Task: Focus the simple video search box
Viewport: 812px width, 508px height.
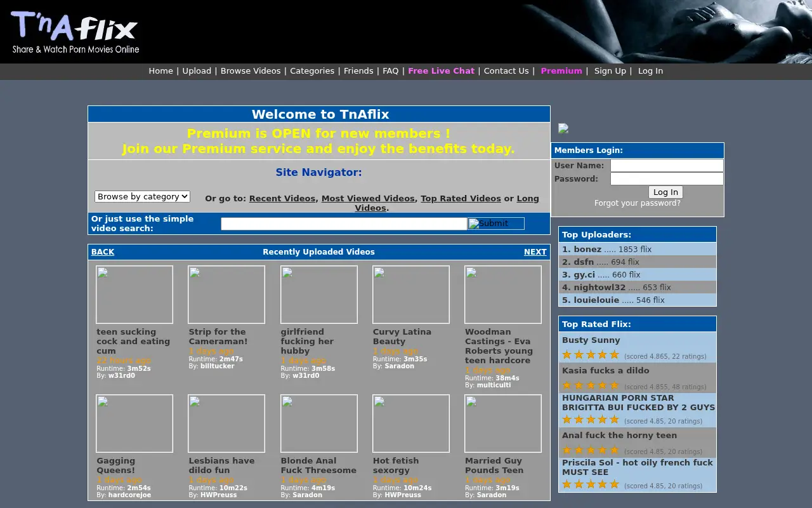Action: (x=344, y=224)
